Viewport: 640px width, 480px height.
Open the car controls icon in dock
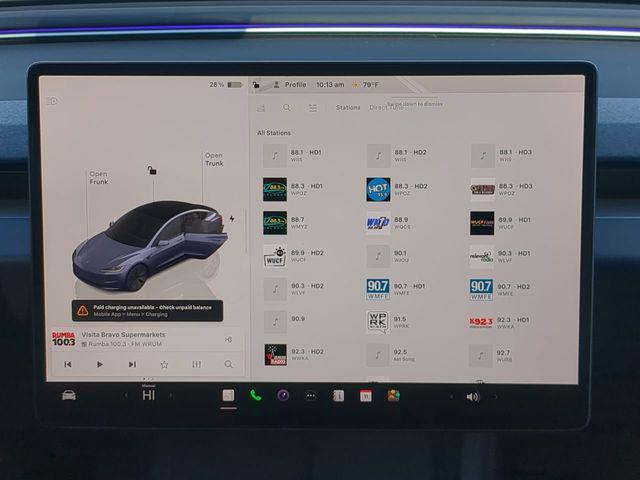pyautogui.click(x=69, y=395)
